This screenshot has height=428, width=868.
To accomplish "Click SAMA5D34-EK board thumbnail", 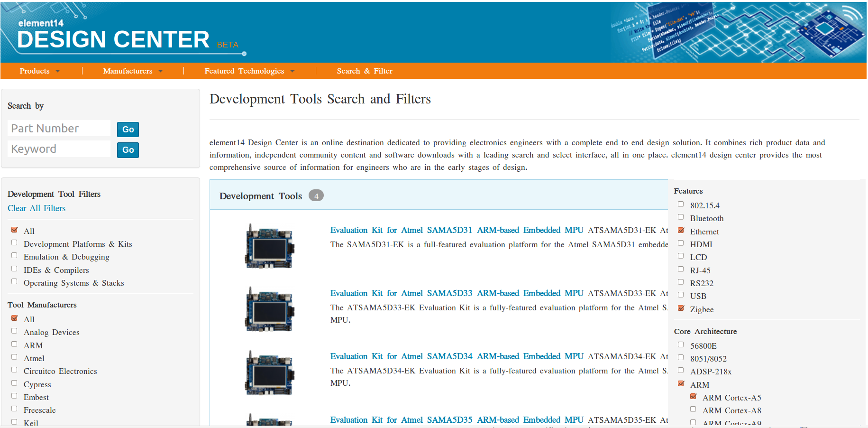I will (270, 373).
